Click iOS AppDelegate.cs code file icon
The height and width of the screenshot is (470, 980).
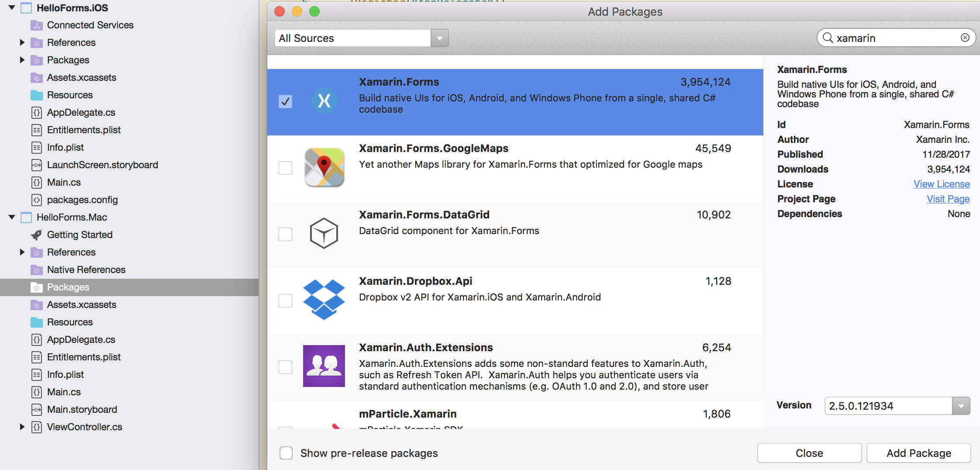37,113
